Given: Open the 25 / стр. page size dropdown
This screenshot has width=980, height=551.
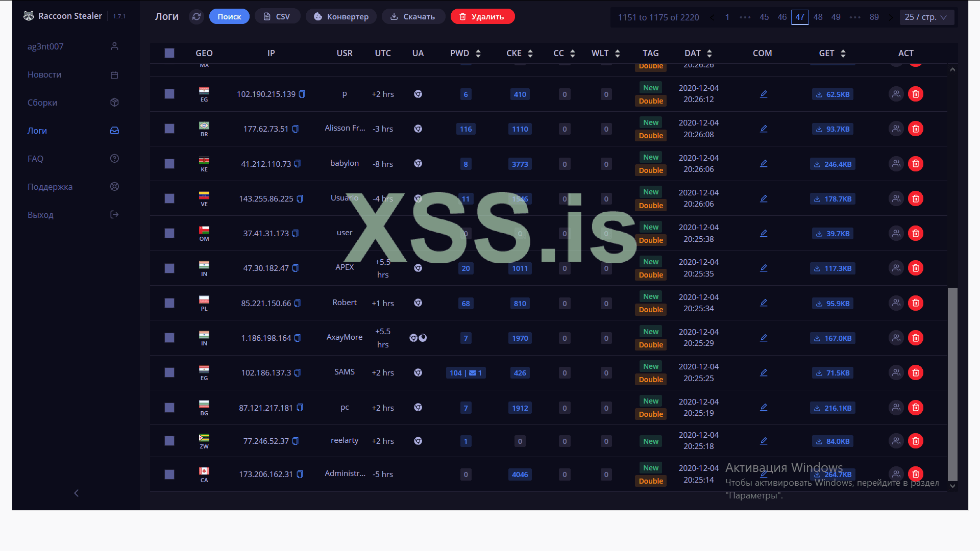Looking at the screenshot, I should point(926,17).
